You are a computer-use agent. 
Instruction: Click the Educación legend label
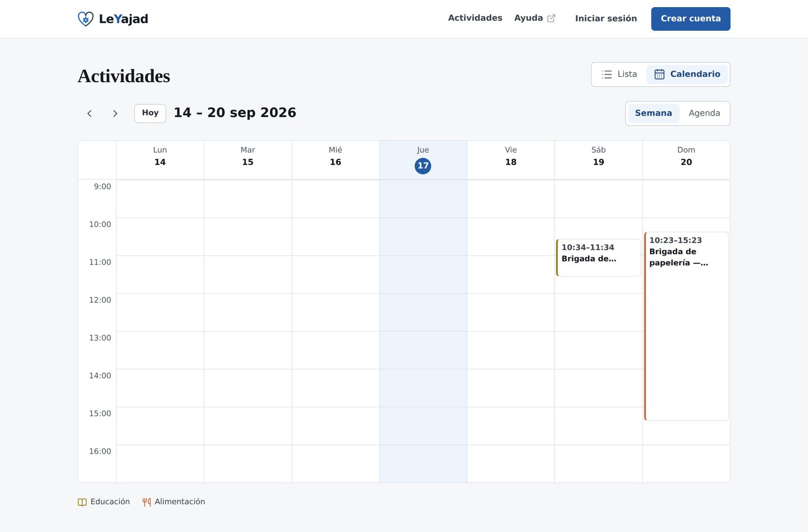click(x=110, y=502)
